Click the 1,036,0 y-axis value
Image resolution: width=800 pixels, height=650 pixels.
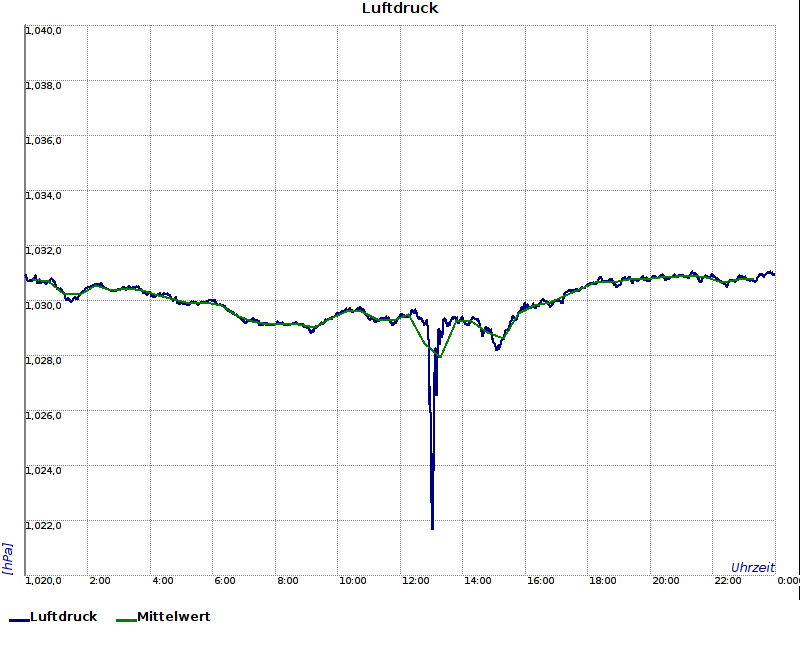[43, 141]
